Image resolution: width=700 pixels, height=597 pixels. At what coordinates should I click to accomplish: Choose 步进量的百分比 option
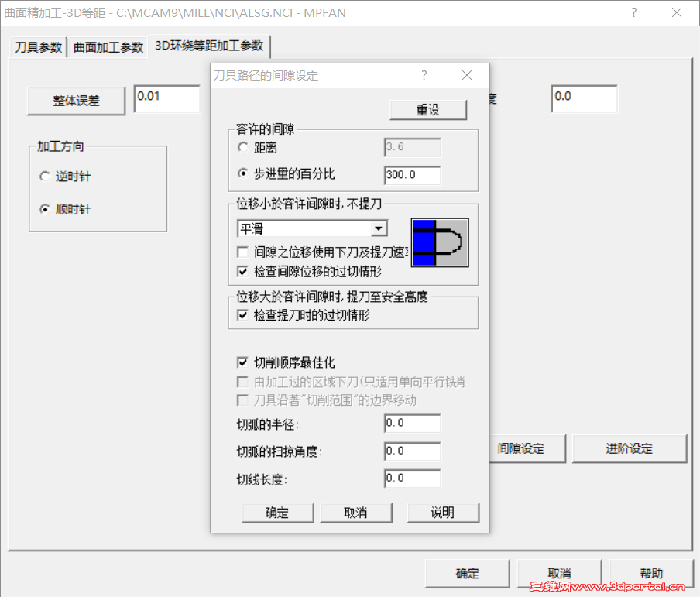click(242, 173)
